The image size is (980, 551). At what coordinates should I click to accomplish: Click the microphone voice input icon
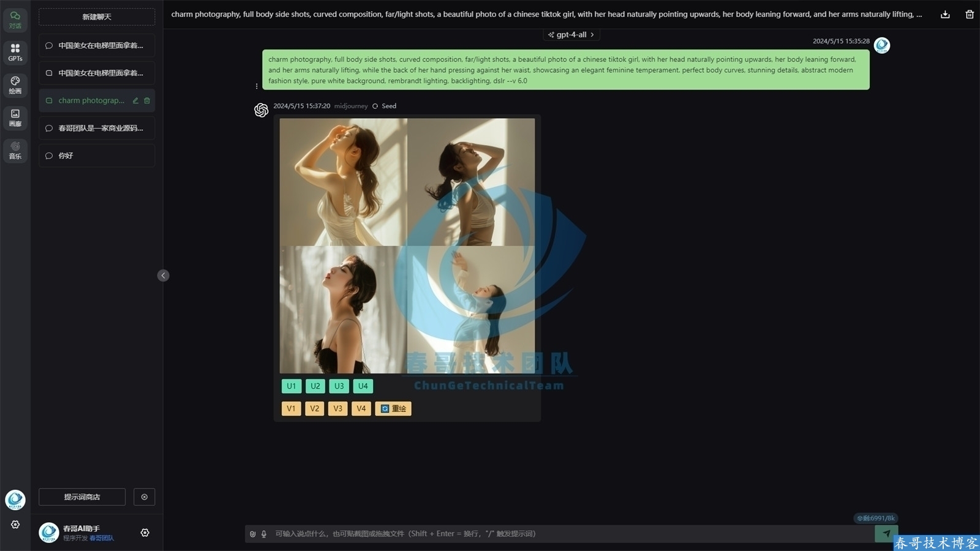pyautogui.click(x=264, y=534)
